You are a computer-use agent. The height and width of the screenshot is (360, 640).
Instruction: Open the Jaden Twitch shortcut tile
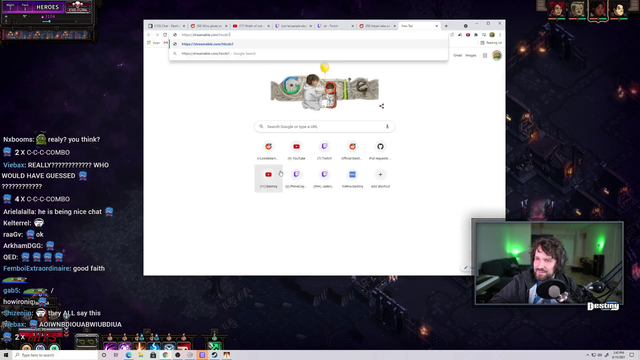point(324,178)
